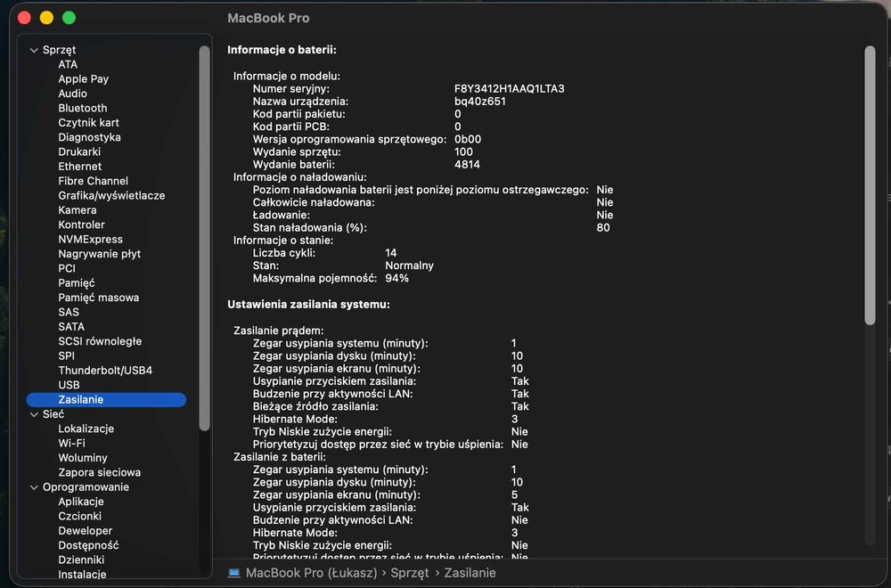This screenshot has height=588, width=891.
Task: Click the sidebar vertical scrollbar
Action: (205, 238)
